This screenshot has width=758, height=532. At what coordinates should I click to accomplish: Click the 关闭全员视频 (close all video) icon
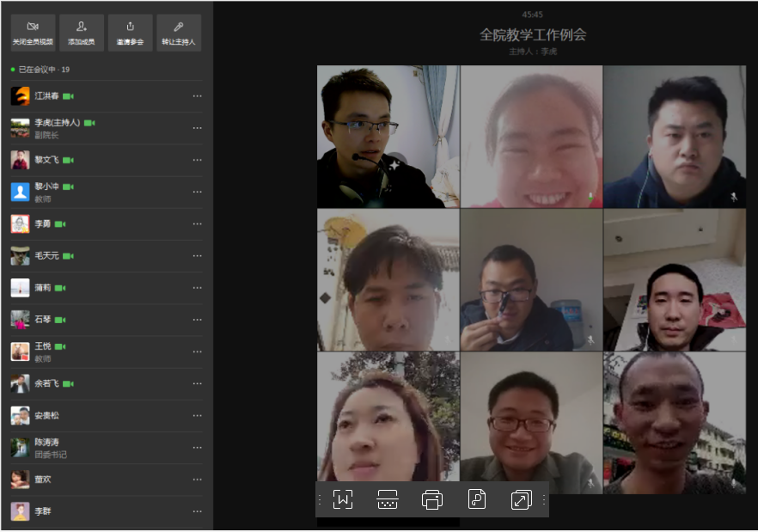pos(32,26)
